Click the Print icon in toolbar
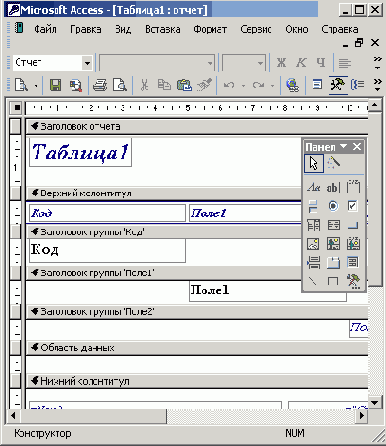Viewport: 386px width, 446px height. [100, 85]
